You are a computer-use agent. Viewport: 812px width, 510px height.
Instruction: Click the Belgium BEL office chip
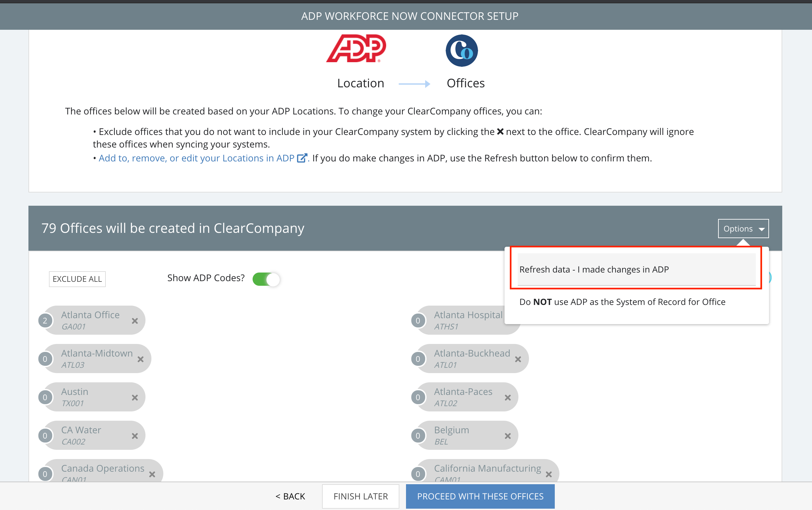pos(467,436)
